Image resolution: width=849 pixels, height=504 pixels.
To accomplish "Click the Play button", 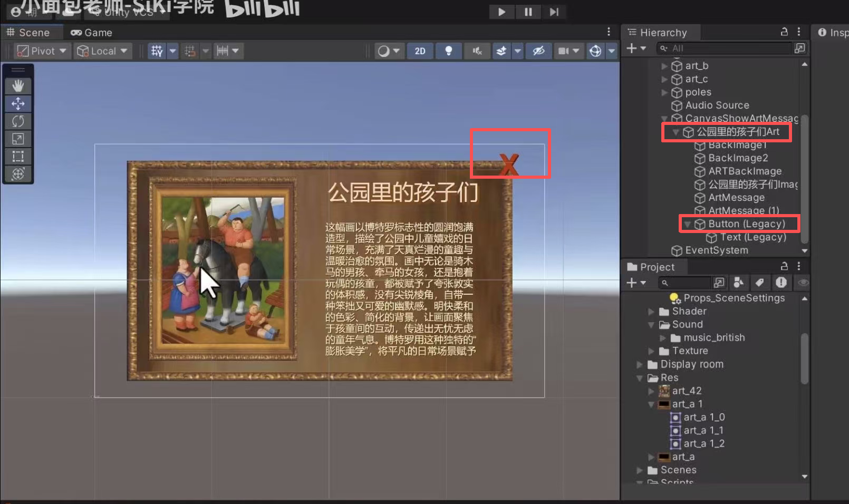I will point(501,12).
